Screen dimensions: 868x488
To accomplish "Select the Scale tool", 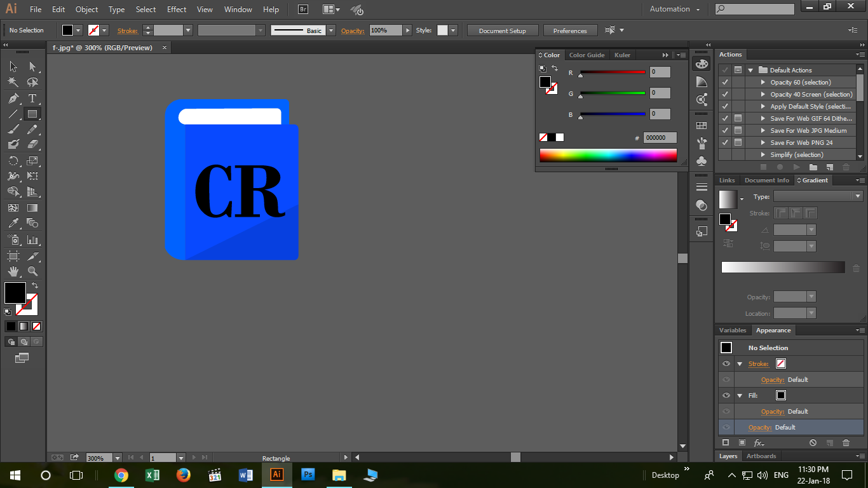I will (x=32, y=161).
